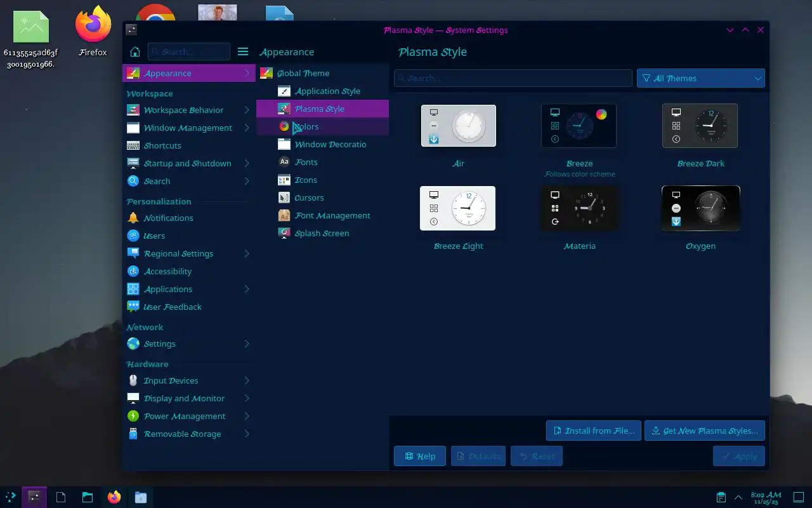
Task: Open the Icons settings page
Action: click(322, 180)
